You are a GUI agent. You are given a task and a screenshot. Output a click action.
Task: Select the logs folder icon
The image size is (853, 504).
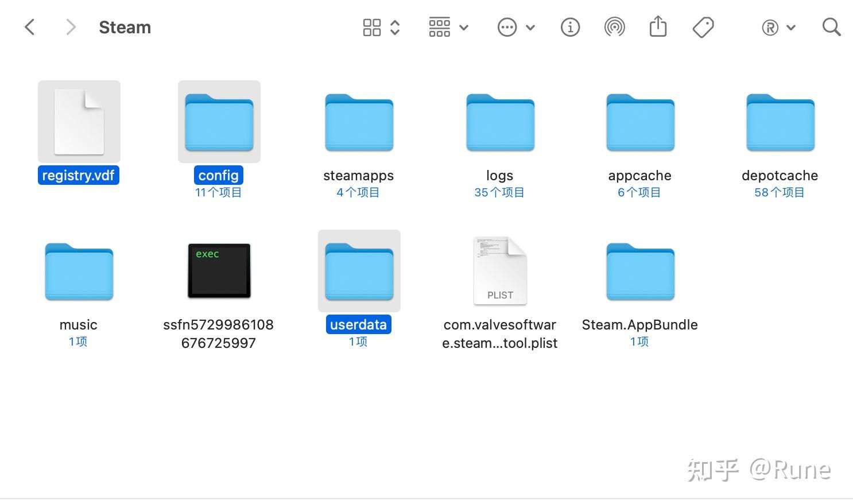500,122
